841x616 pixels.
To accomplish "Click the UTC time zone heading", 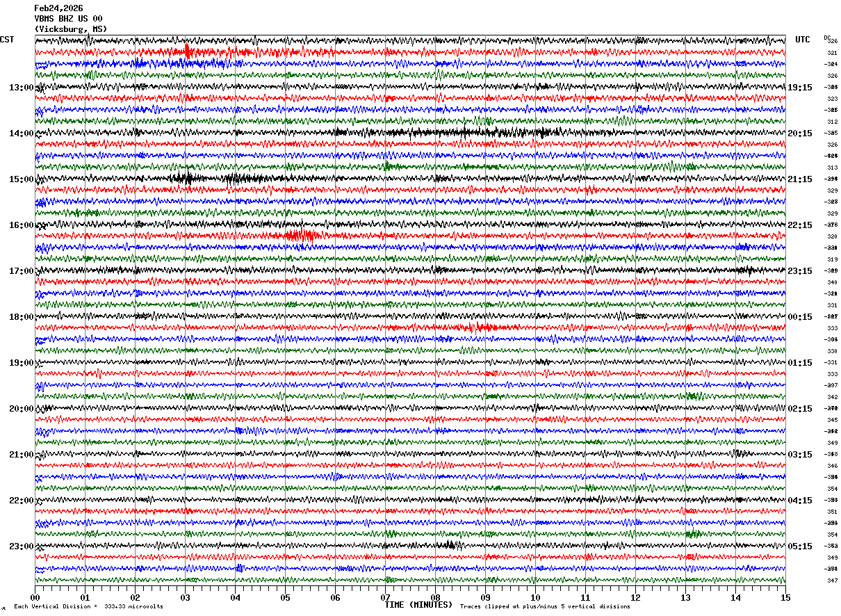I will click(x=803, y=40).
